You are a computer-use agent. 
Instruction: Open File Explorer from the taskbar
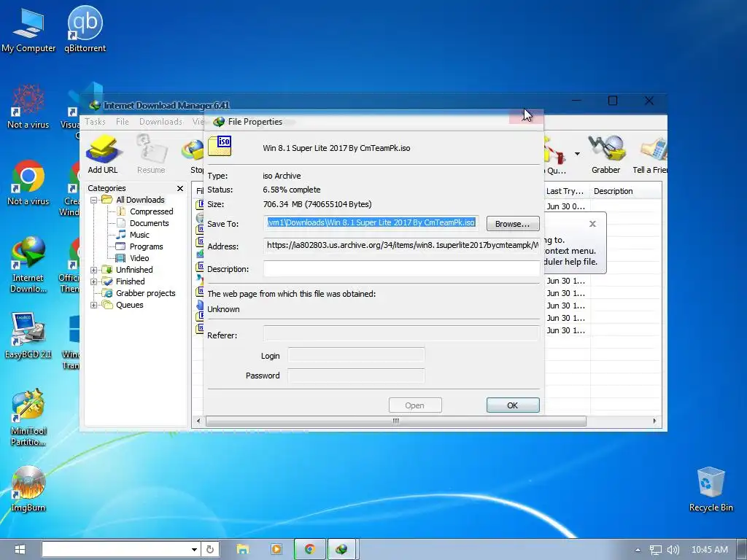[243, 550]
